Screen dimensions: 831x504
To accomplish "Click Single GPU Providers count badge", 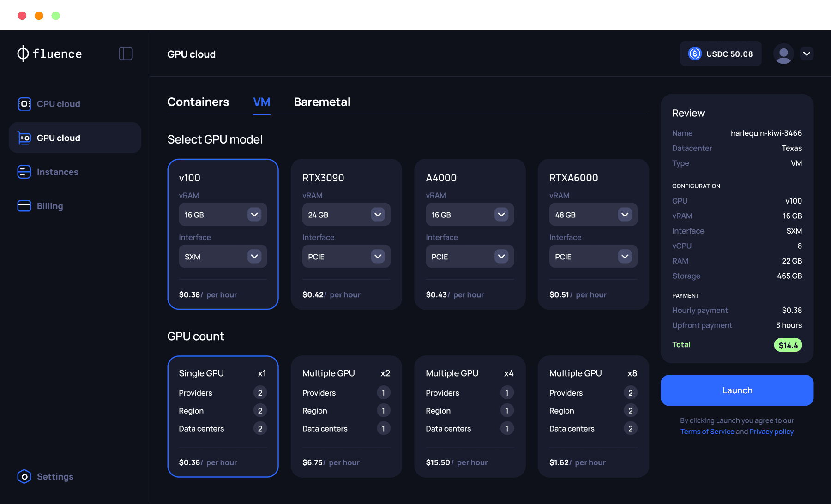I will 260,393.
